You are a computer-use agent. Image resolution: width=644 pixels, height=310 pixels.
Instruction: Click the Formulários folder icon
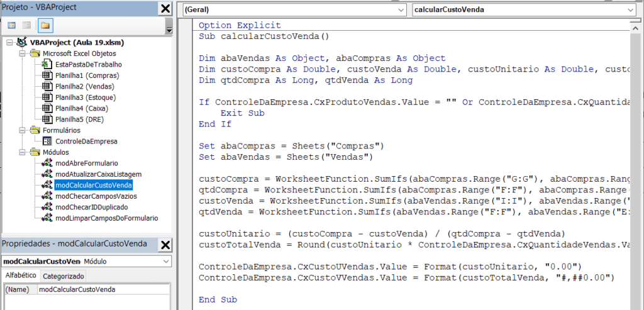point(35,130)
